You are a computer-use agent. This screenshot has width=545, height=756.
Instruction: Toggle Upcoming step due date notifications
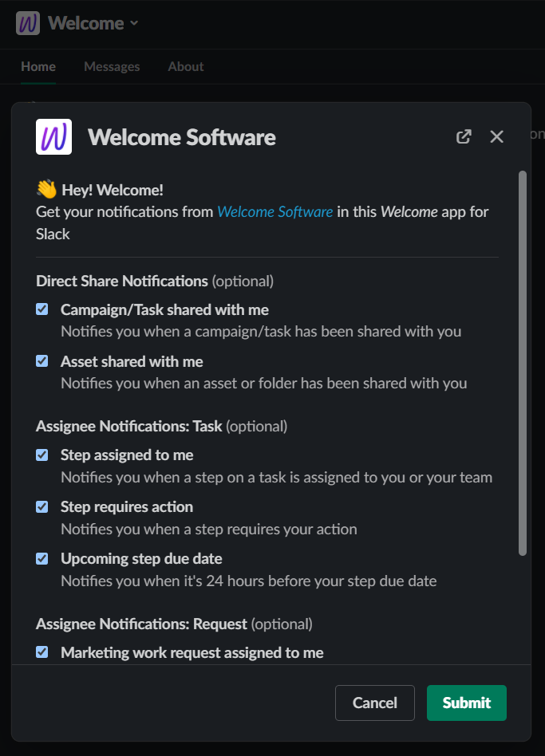tap(41, 558)
